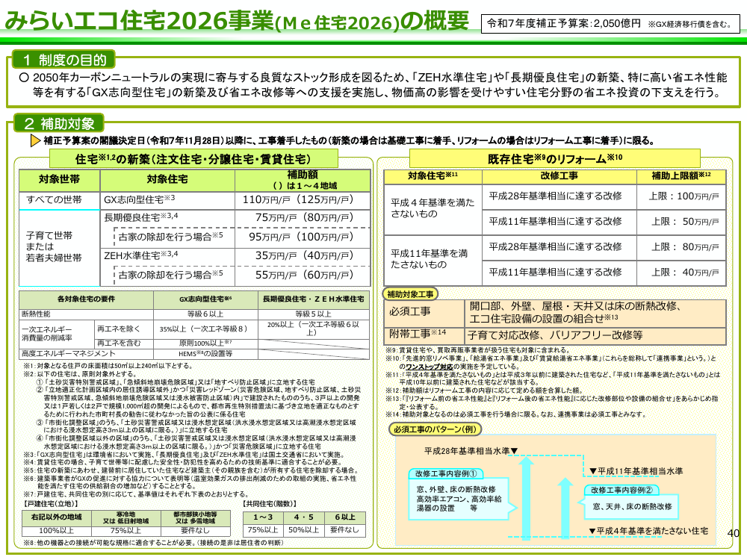
Task: Click the amount '75万円/戸(80万円/戸)'
Action: coord(305,217)
